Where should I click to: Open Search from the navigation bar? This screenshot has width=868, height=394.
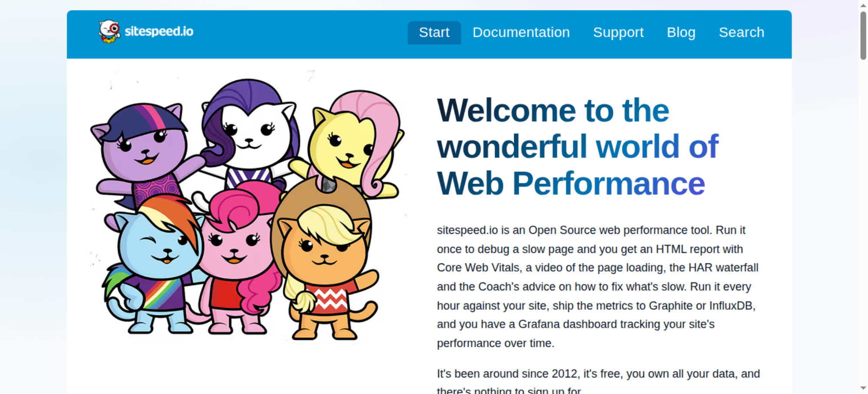click(x=741, y=33)
